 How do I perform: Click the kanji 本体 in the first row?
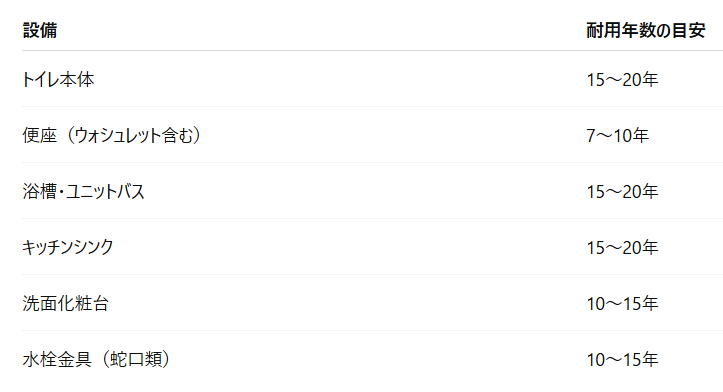[77, 80]
